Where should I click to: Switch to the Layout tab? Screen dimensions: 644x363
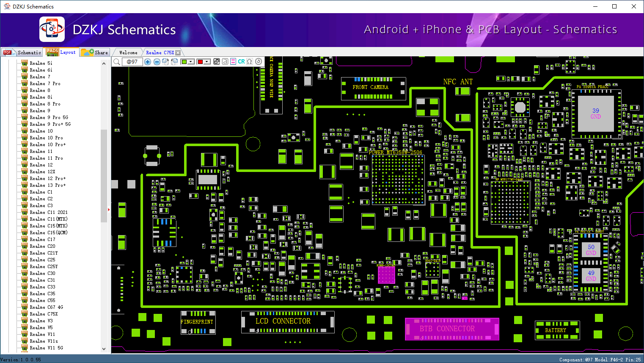[x=61, y=53]
